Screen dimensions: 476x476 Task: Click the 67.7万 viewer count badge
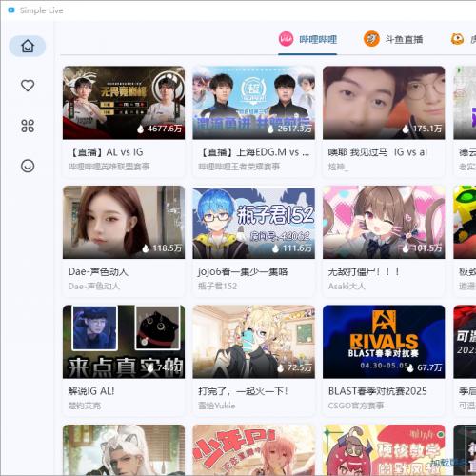point(425,367)
